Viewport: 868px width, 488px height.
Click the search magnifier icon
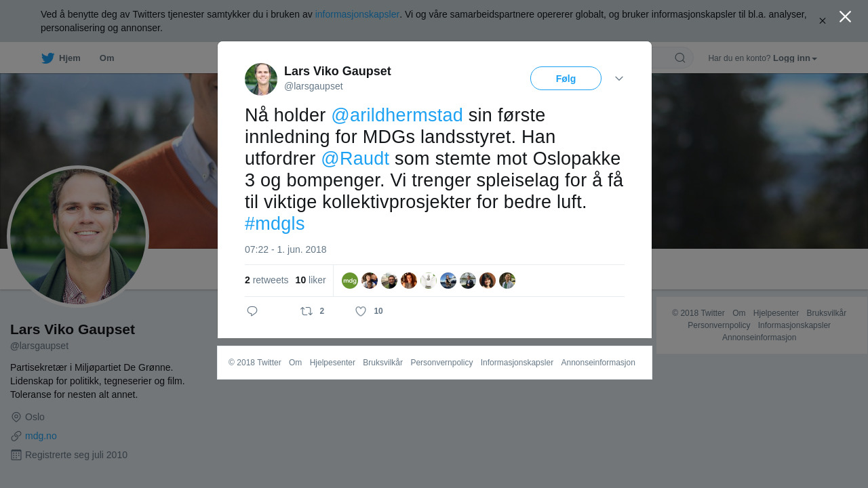680,58
